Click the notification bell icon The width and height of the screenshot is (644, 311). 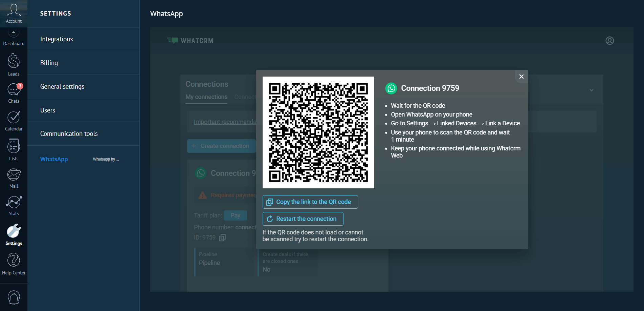tap(14, 297)
